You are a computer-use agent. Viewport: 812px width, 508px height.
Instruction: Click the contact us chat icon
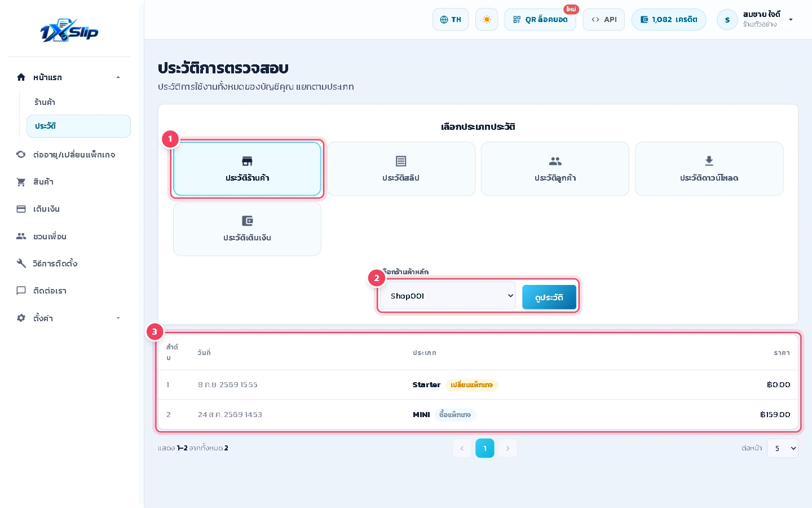pyautogui.click(x=21, y=291)
